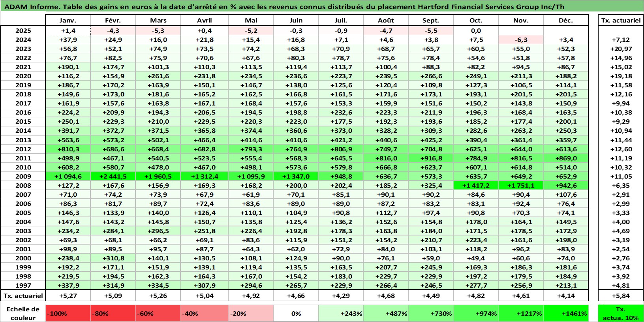
Task: Click the +310,8 cell for February 2000
Action: click(113, 258)
